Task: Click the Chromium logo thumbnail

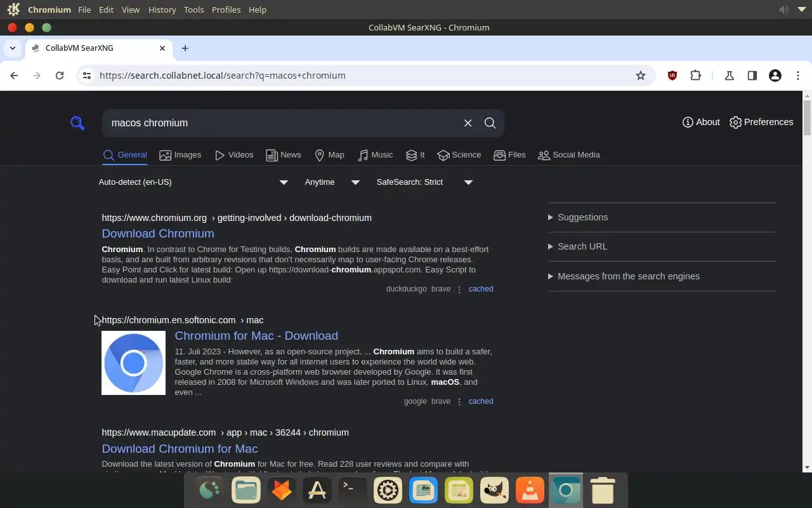Action: [133, 363]
